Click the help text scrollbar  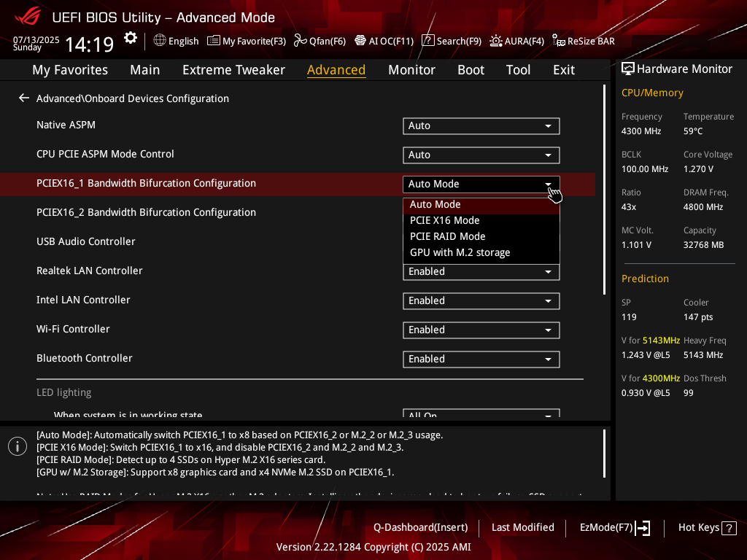pyautogui.click(x=604, y=454)
